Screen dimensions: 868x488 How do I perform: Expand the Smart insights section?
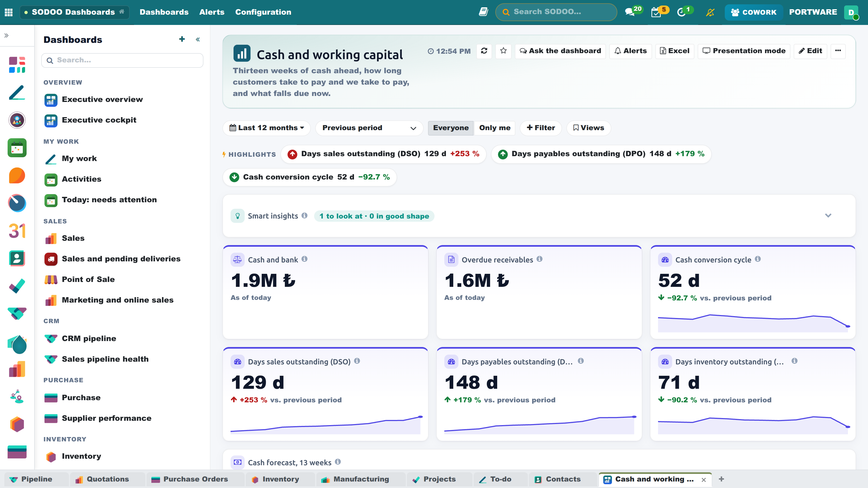point(828,216)
